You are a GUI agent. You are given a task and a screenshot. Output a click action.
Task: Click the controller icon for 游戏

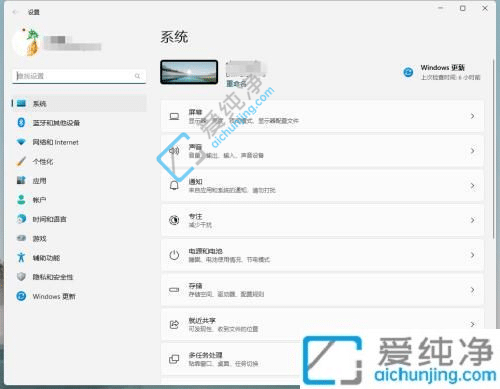(21, 238)
